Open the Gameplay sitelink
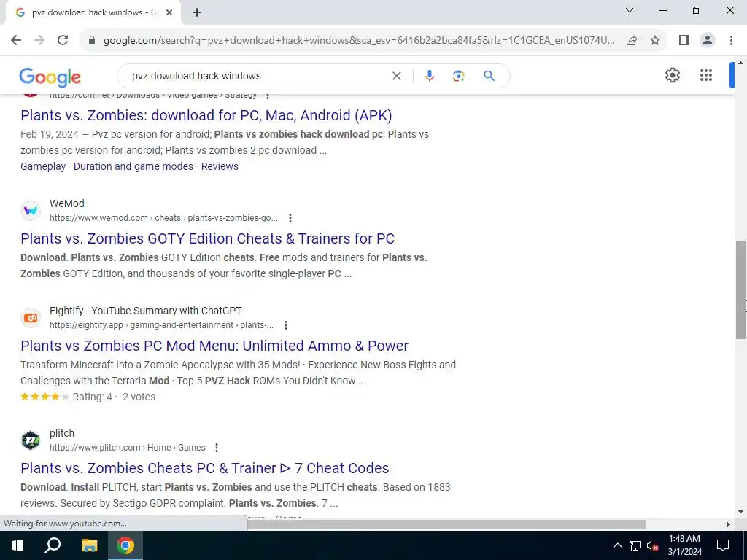The image size is (747, 560). point(43,166)
